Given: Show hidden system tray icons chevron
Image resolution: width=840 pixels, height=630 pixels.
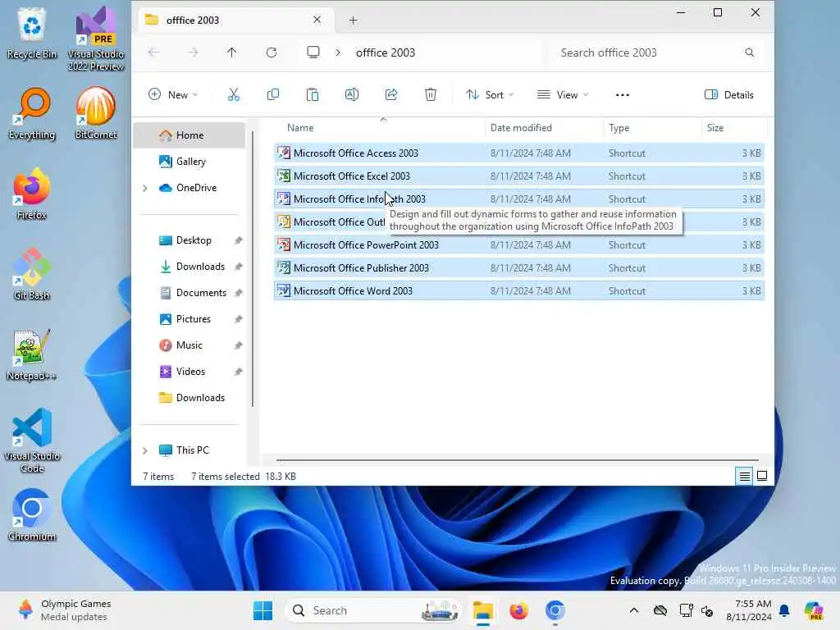Looking at the screenshot, I should tap(634, 610).
